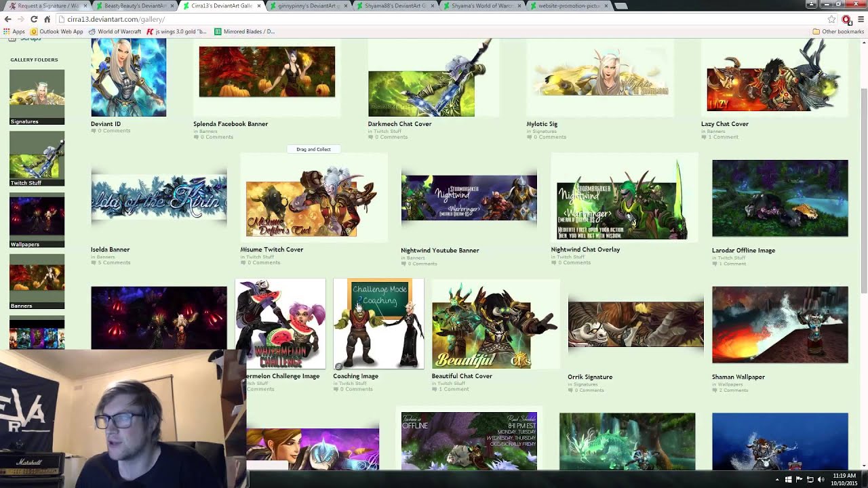Open the Chrome menu icon

pos(861,19)
